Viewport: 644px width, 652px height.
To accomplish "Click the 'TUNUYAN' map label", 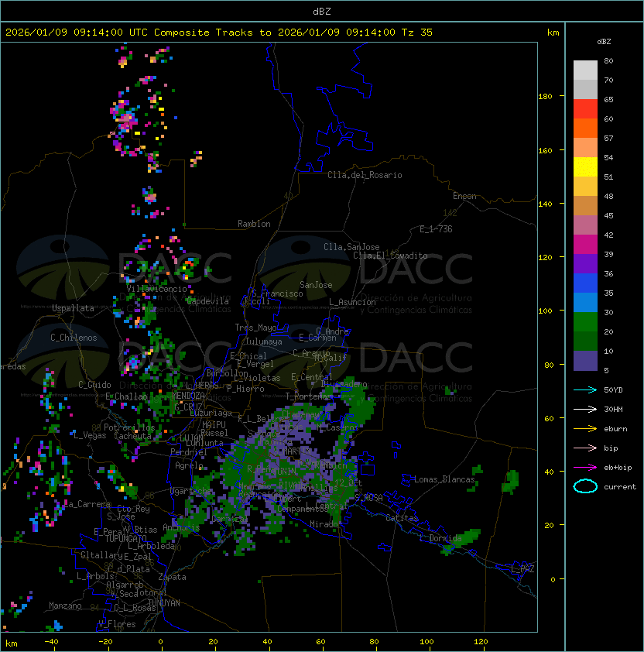I will 164,603.
